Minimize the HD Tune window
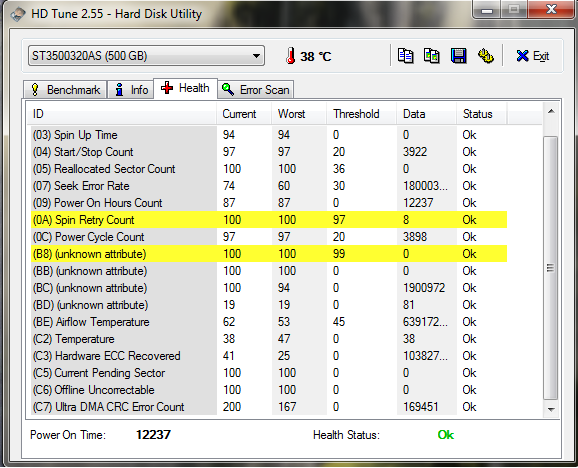 [x=487, y=10]
